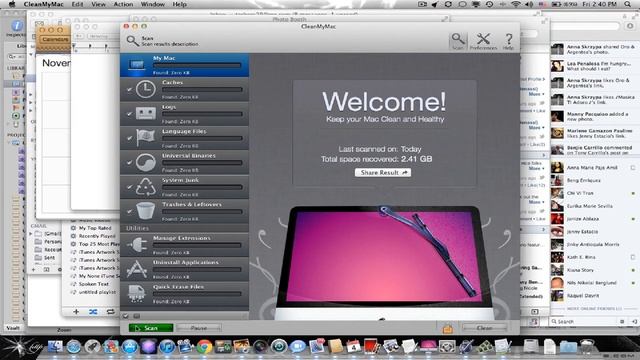Image resolution: width=640 pixels, height=360 pixels.
Task: Click the Share Result button
Action: pos(383,173)
